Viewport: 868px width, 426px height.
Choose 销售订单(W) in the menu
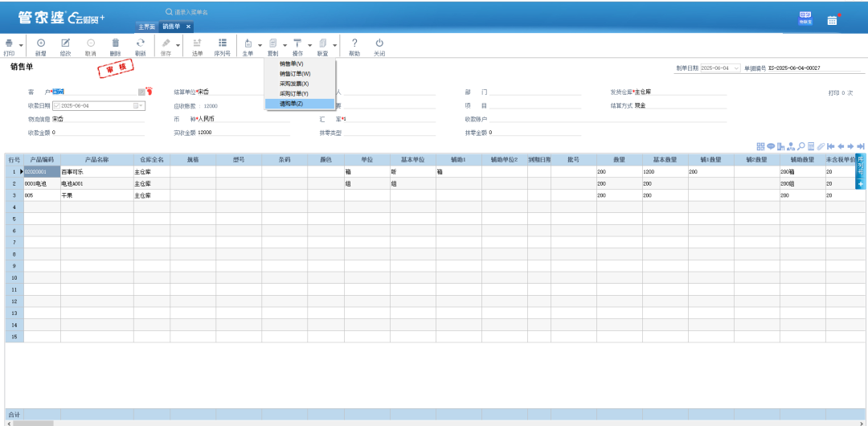click(295, 73)
